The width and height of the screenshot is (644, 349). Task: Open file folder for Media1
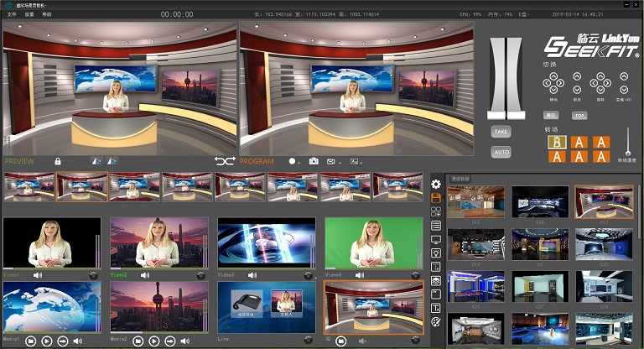click(x=30, y=341)
